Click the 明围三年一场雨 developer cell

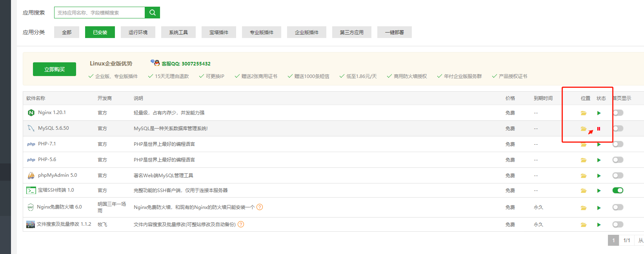point(112,207)
